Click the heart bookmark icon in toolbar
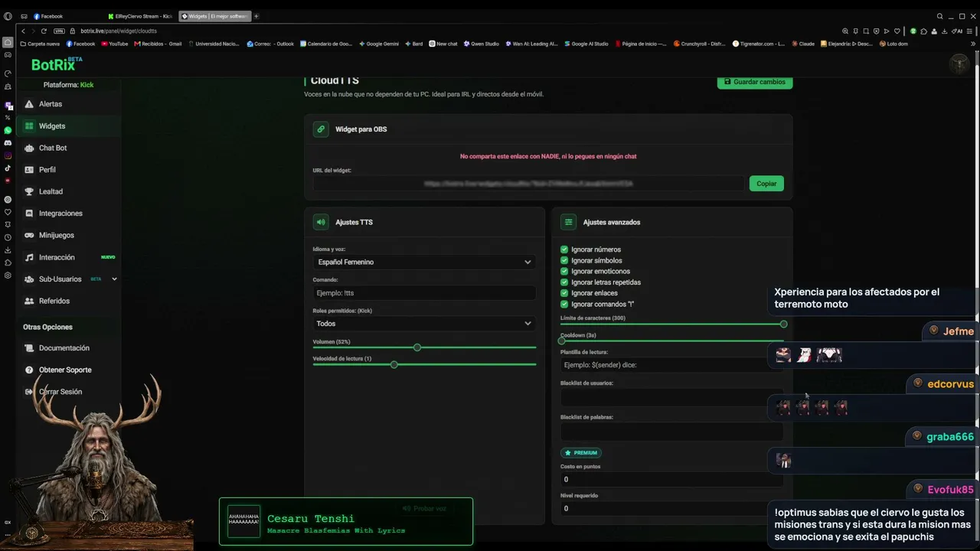Screen dimensions: 980x551 click(897, 31)
